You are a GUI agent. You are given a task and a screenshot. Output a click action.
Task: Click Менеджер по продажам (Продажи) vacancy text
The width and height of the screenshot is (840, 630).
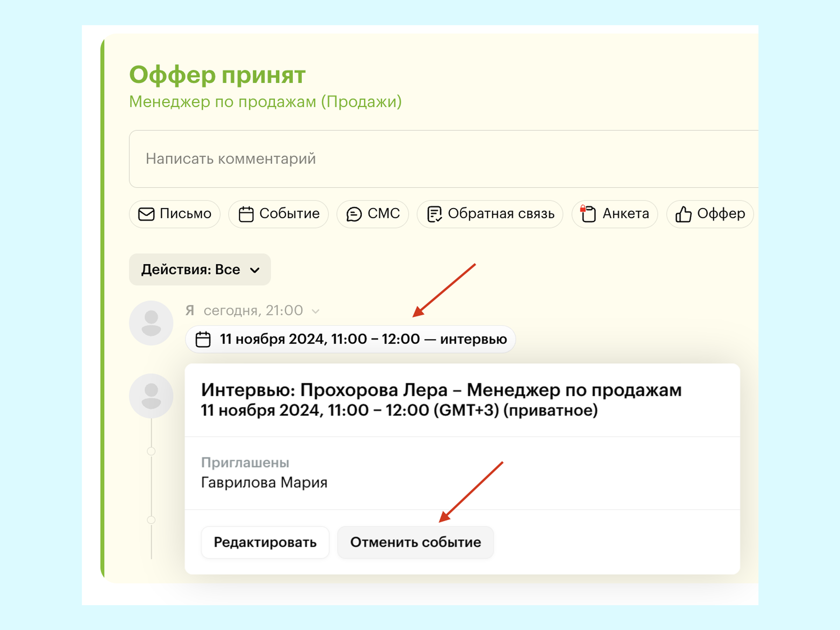pos(265,102)
